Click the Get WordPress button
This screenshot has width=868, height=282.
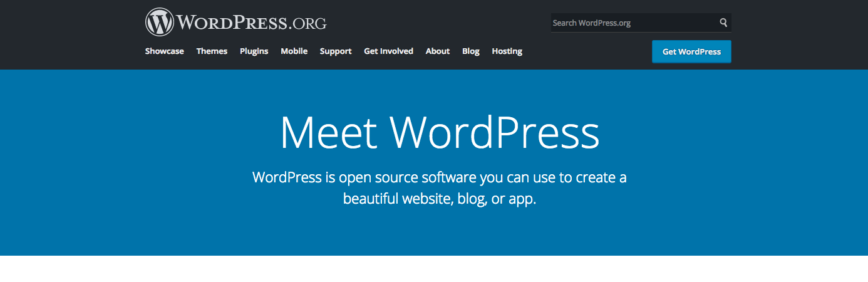tap(691, 52)
